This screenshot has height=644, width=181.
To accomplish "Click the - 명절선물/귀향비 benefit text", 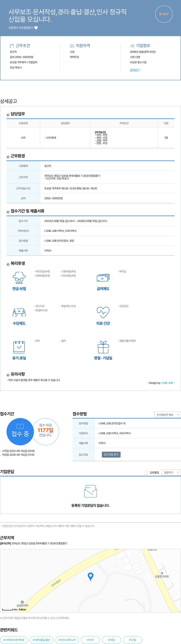I will [127, 341].
